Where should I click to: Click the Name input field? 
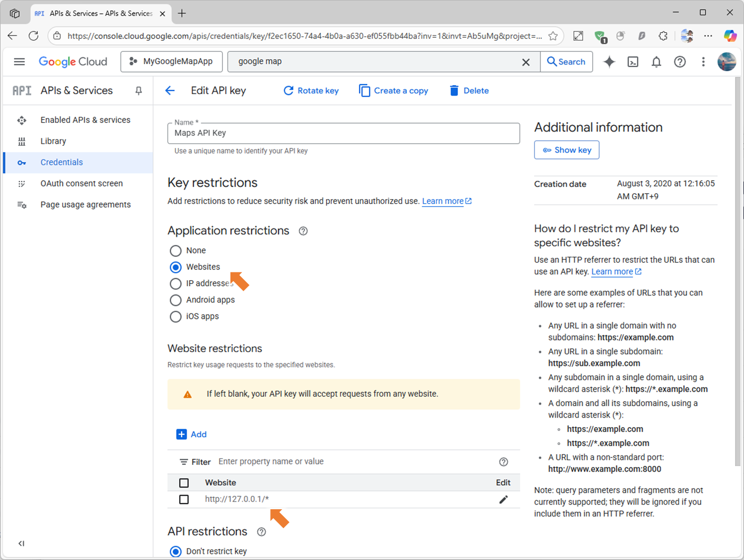point(343,133)
